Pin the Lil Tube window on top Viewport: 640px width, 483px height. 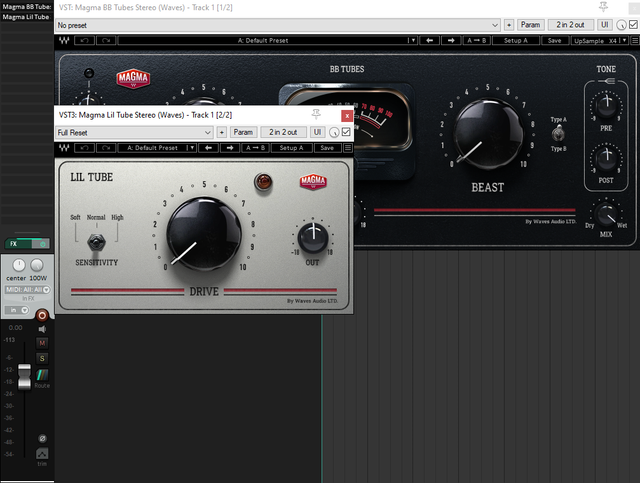point(316,114)
